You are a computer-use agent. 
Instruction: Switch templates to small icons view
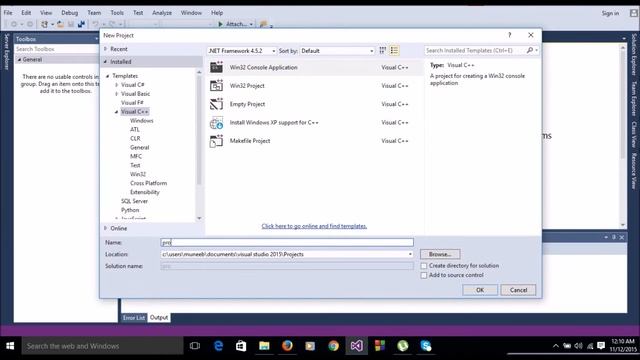[382, 50]
